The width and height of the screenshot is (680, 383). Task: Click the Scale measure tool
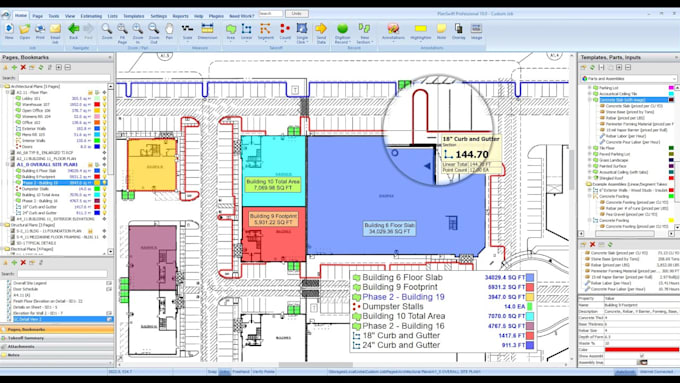[x=187, y=29]
